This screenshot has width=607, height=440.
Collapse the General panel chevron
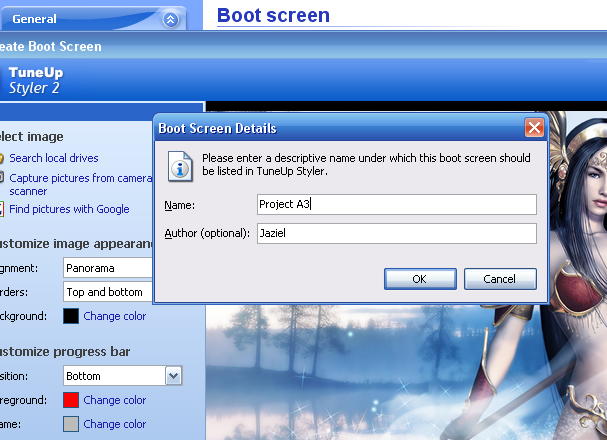click(x=171, y=19)
